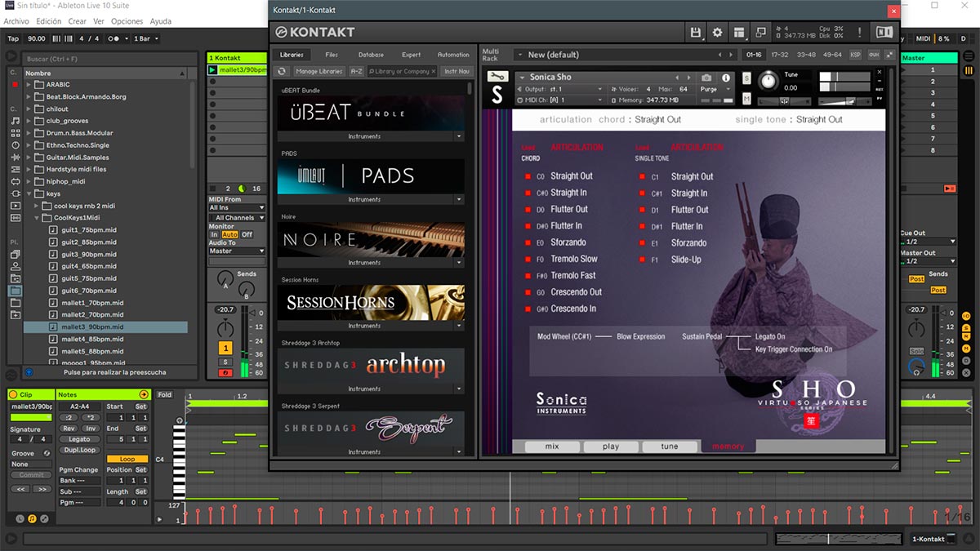
Task: Click the Legato button in Notes
Action: 79,439
